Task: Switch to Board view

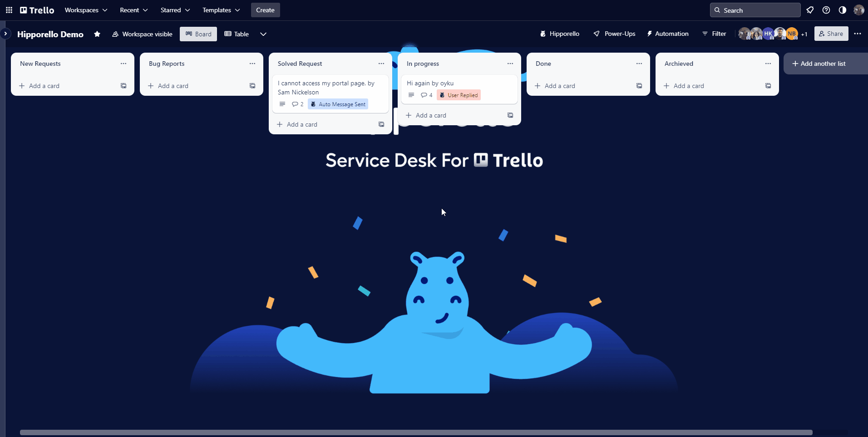Action: (198, 34)
